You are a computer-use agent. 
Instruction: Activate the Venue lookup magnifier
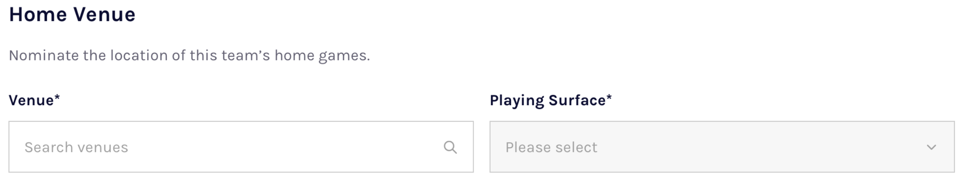coord(450,147)
